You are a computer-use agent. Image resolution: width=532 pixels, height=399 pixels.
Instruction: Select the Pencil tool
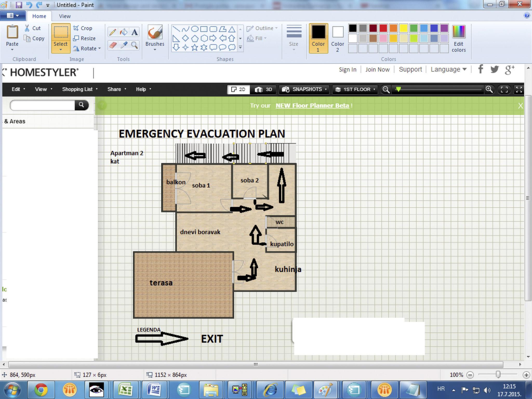coord(112,32)
